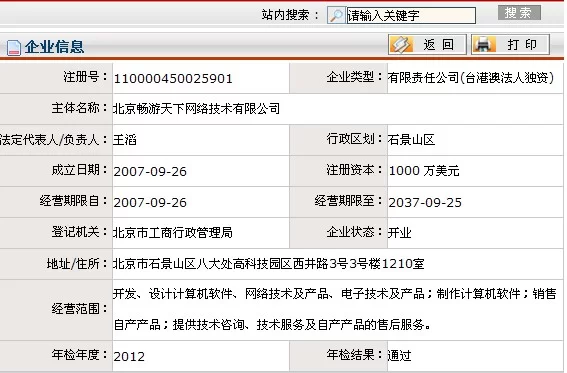This screenshot has height=373, width=567.
Task: Click the 搜索 search button
Action: coord(519,13)
